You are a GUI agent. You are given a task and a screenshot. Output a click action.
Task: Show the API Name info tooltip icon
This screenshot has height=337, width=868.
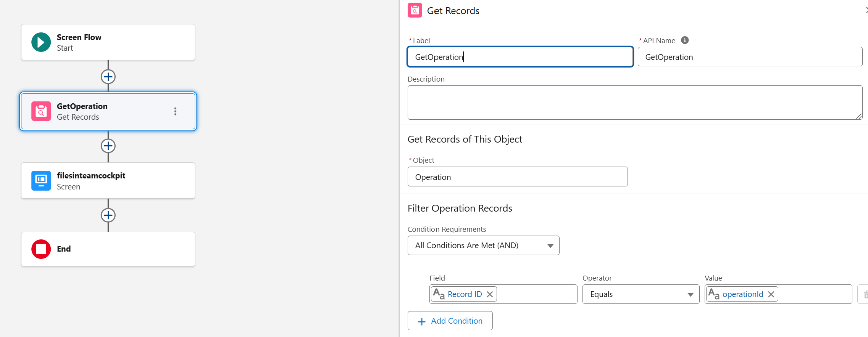tap(685, 40)
